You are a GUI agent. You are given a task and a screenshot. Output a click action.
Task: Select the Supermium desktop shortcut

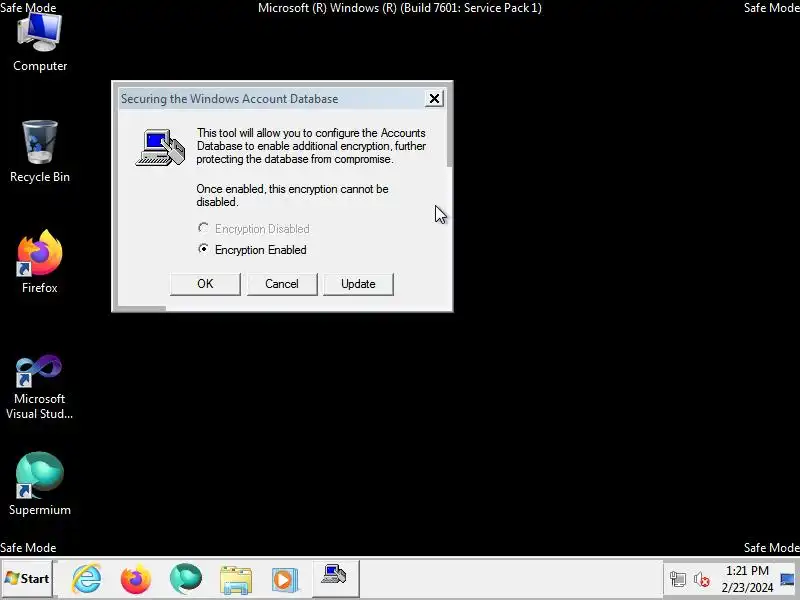(40, 484)
